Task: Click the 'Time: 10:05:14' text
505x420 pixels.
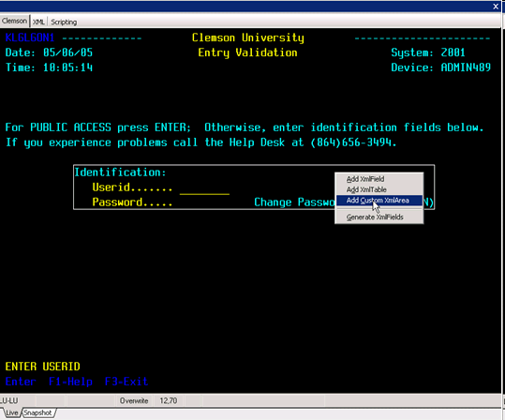Action: click(x=49, y=67)
